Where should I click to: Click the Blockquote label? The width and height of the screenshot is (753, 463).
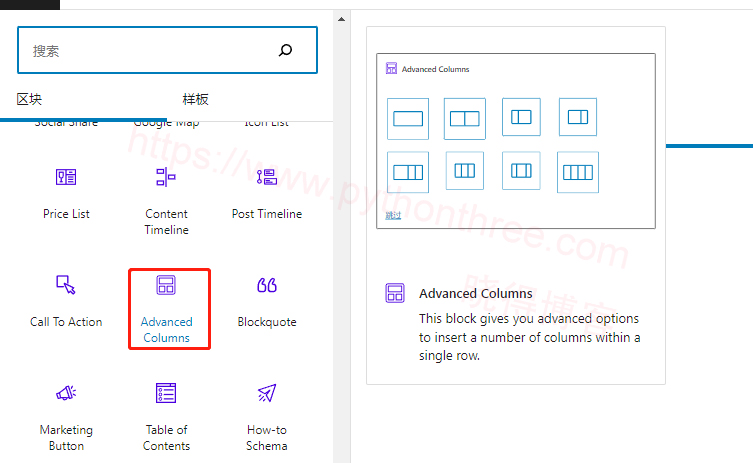coord(267,322)
